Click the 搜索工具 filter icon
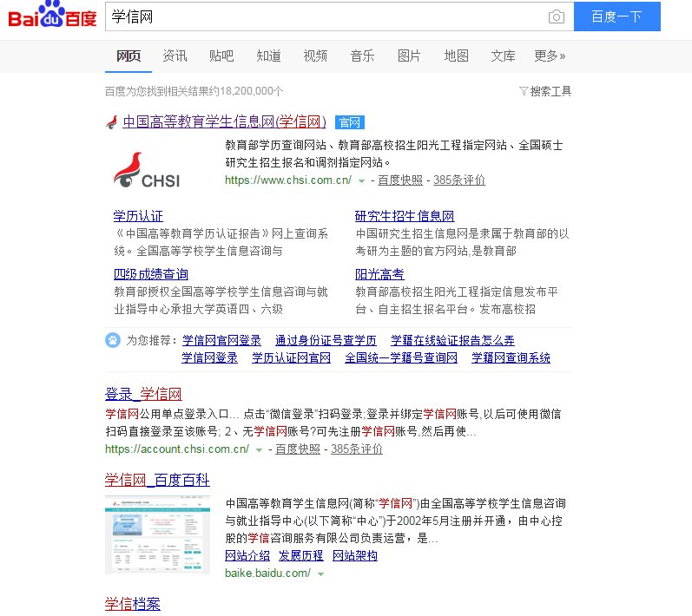This screenshot has width=692, height=616. click(524, 91)
